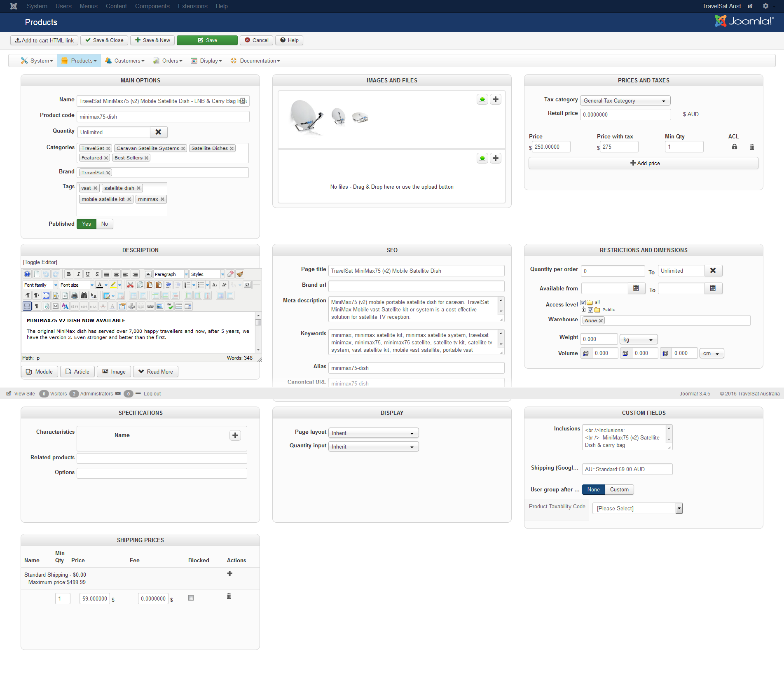Image resolution: width=784 pixels, height=678 pixels.
Task: Insert a table in the editor
Action: click(x=107, y=296)
